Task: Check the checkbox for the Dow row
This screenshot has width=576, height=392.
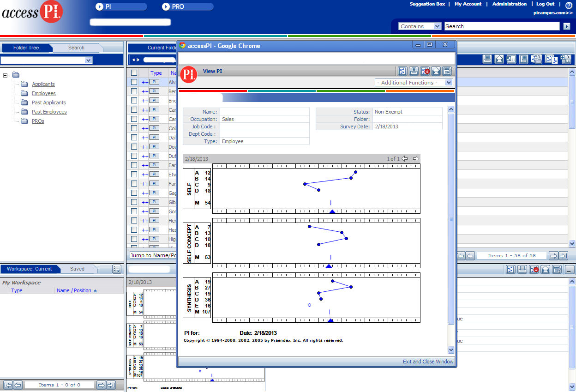Action: point(134,146)
